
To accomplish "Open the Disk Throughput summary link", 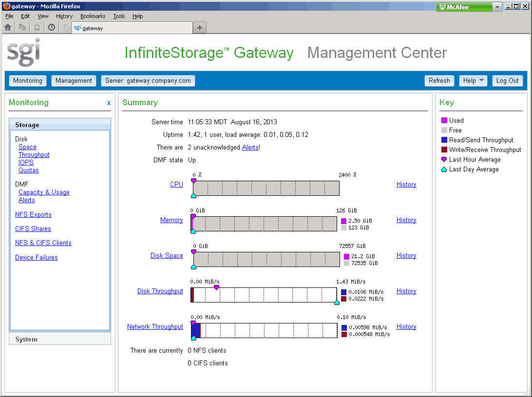I will point(160,291).
